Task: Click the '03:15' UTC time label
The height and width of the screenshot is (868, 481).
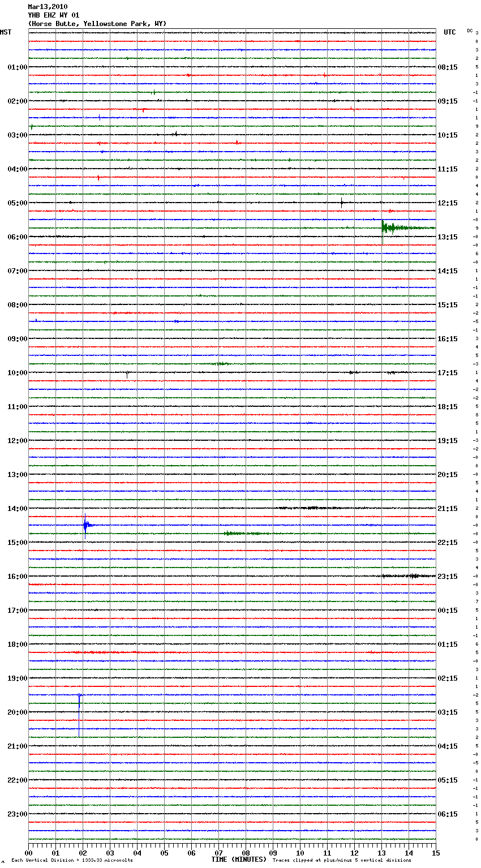Action: click(448, 712)
